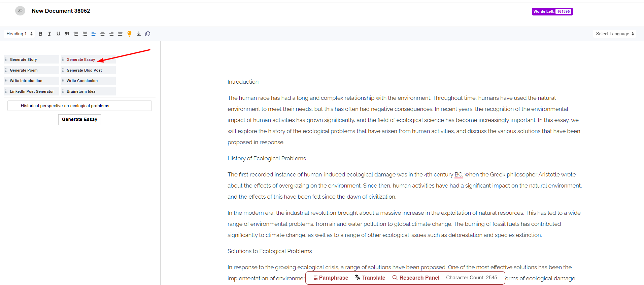The width and height of the screenshot is (644, 285).
Task: Apply blockquote formatting
Action: tap(67, 34)
